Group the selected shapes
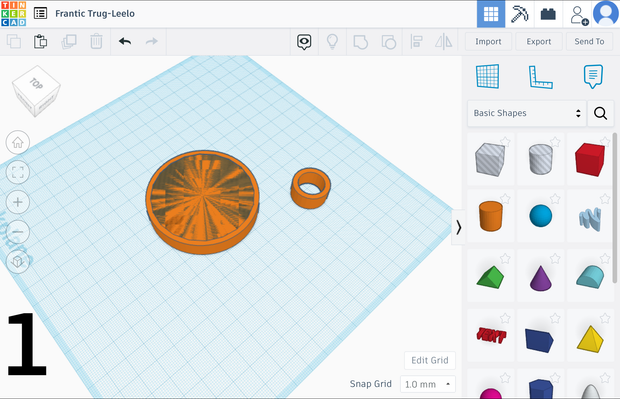Image resolution: width=620 pixels, height=399 pixels. click(x=360, y=42)
